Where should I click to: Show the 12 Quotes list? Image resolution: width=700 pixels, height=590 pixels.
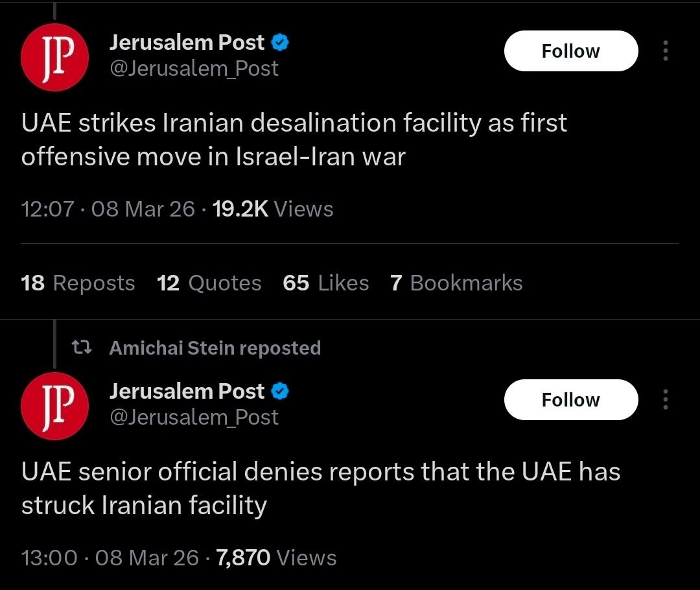[209, 283]
